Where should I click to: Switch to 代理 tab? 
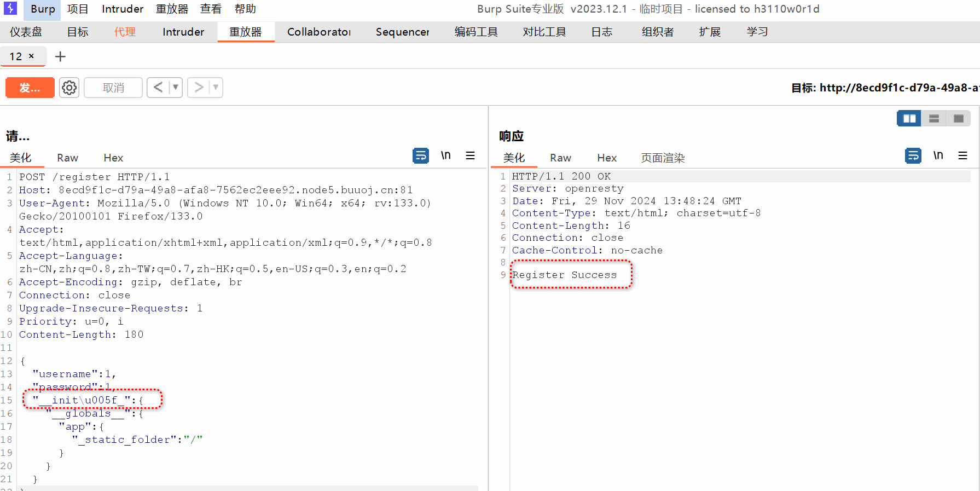(x=125, y=32)
